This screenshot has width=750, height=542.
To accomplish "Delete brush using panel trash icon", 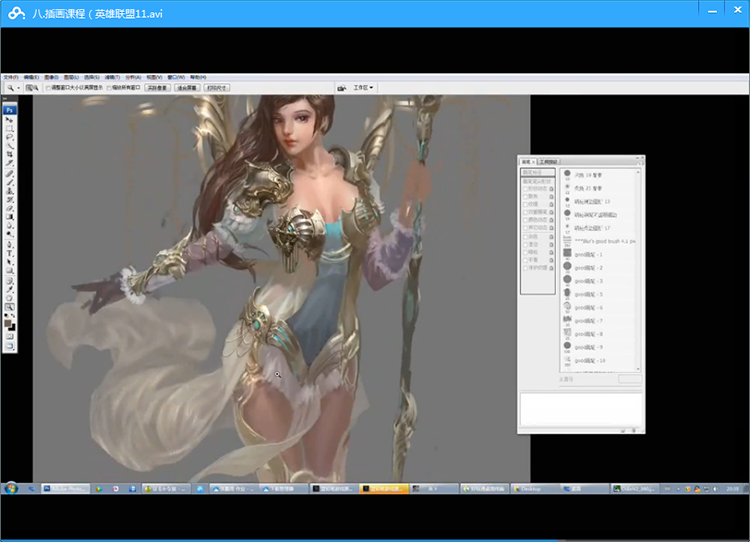I will point(634,431).
